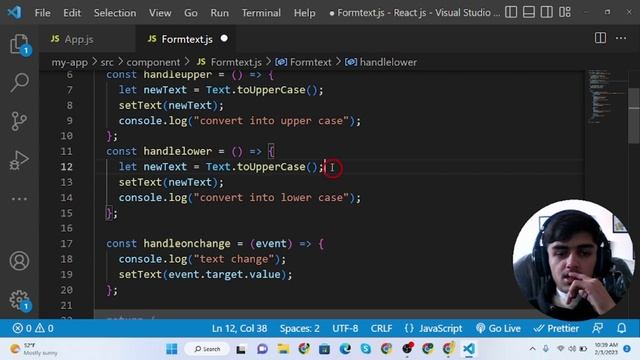Show additional views ellipsis in activity bar
This screenshot has height=360, width=640.
click(x=19, y=199)
